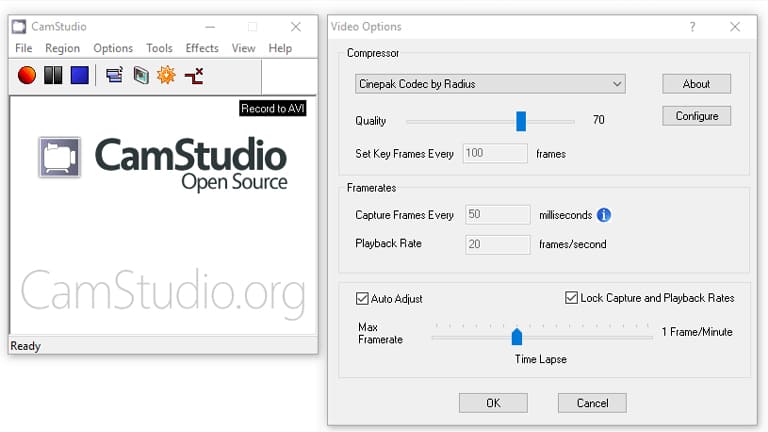Click the CamStudio title bar app icon
The height and width of the screenshot is (432, 768).
[19, 26]
